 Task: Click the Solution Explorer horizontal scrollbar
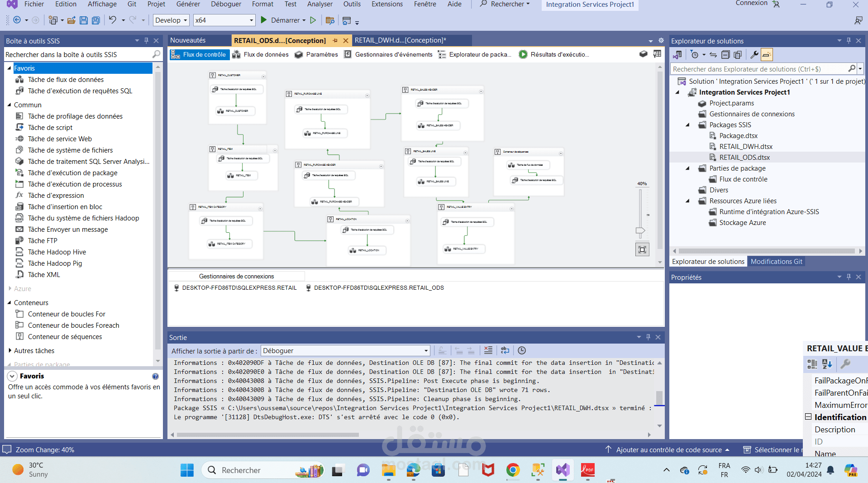click(x=766, y=251)
